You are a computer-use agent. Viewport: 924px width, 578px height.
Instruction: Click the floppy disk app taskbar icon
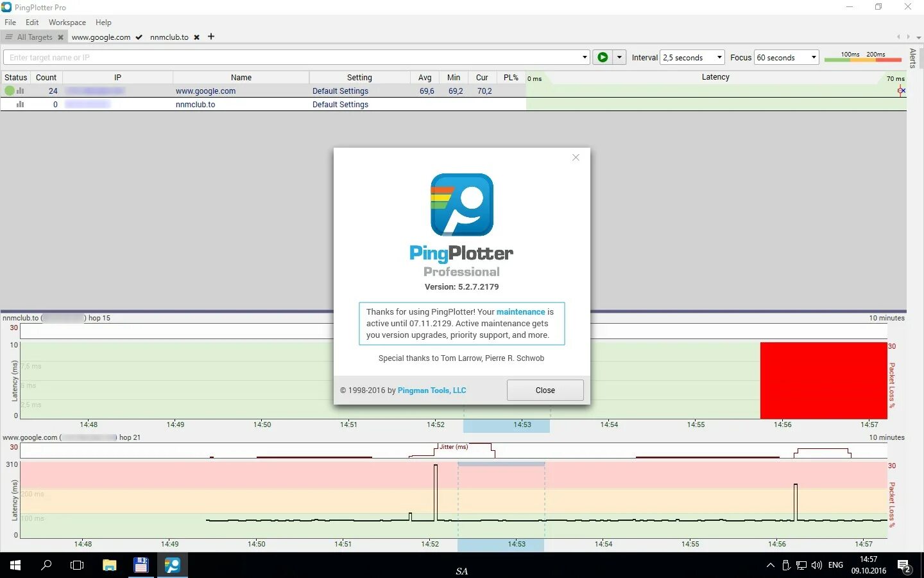[141, 565]
